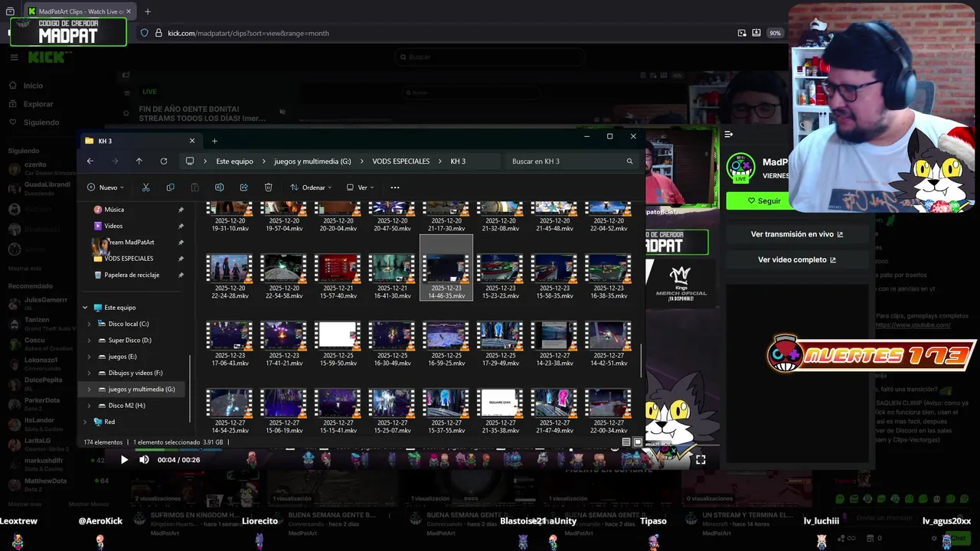Open Papelera de reciclaje in sidebar
The height and width of the screenshot is (551, 980).
tap(132, 275)
